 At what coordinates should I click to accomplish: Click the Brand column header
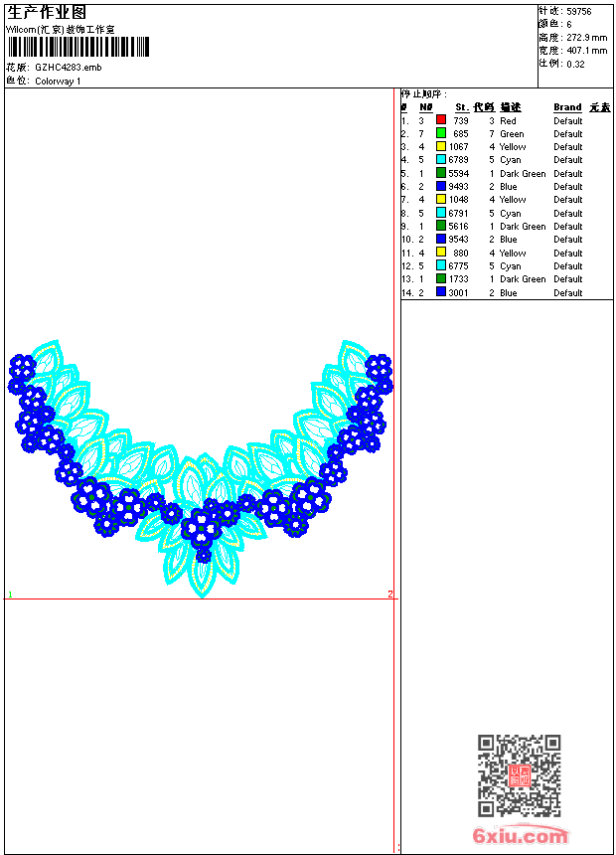[x=567, y=107]
